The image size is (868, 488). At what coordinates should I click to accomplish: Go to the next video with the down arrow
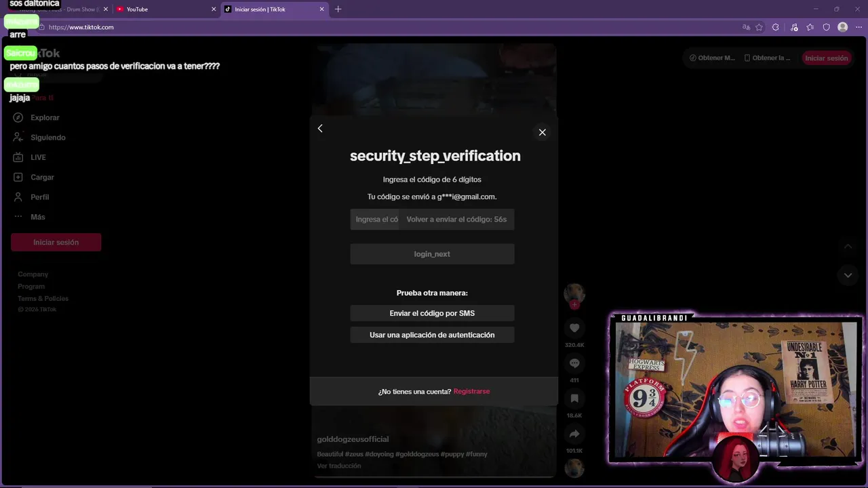coord(848,275)
